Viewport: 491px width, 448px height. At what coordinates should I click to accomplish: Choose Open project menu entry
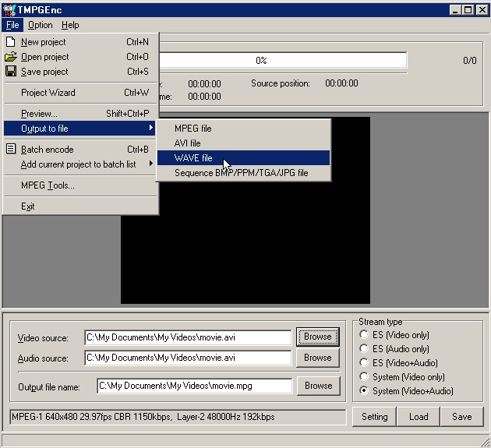coord(79,57)
